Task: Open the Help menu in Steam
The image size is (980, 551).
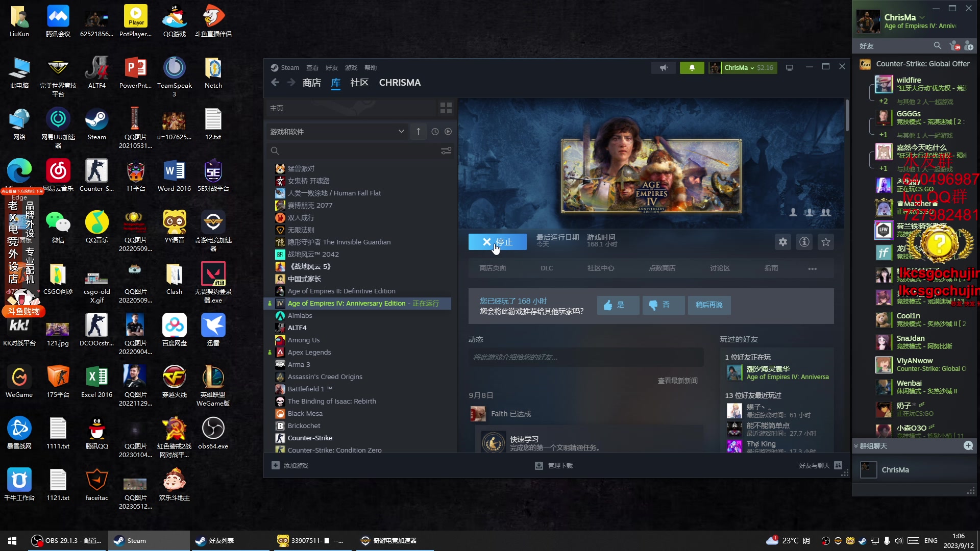Action: tap(371, 68)
